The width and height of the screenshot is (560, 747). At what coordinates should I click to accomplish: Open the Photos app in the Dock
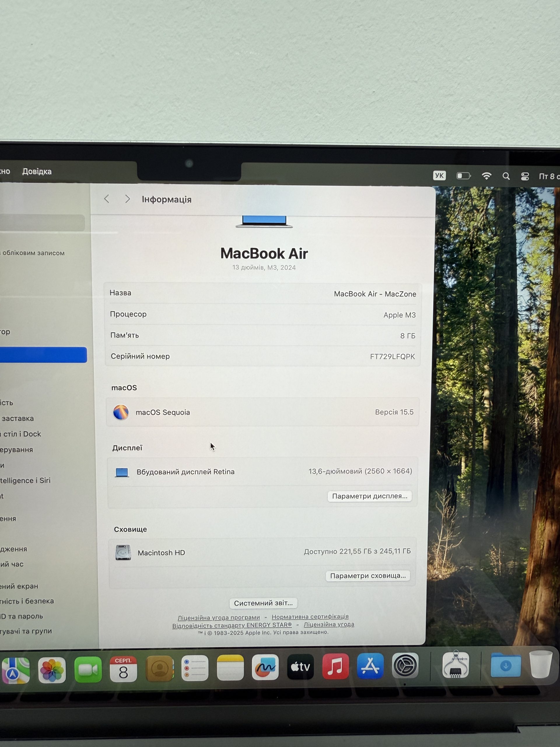click(x=52, y=670)
